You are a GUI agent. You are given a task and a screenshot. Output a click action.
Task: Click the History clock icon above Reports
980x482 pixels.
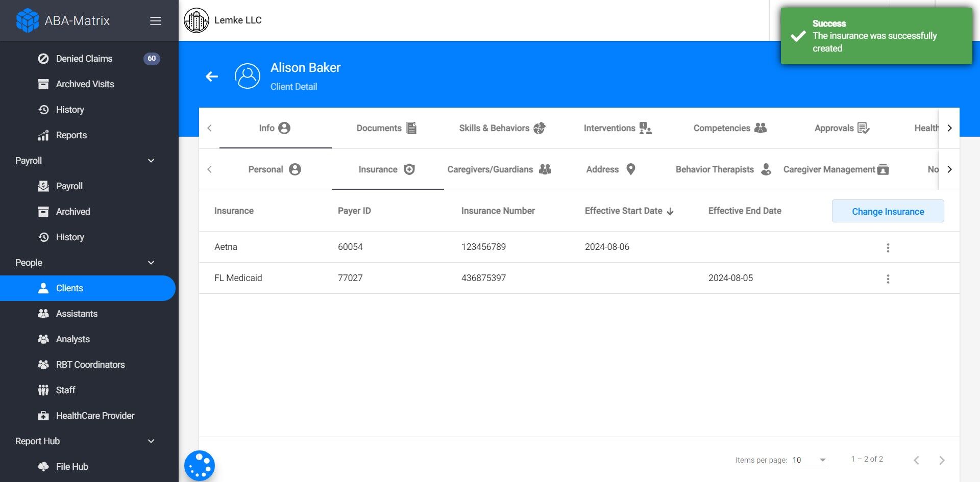pyautogui.click(x=43, y=110)
